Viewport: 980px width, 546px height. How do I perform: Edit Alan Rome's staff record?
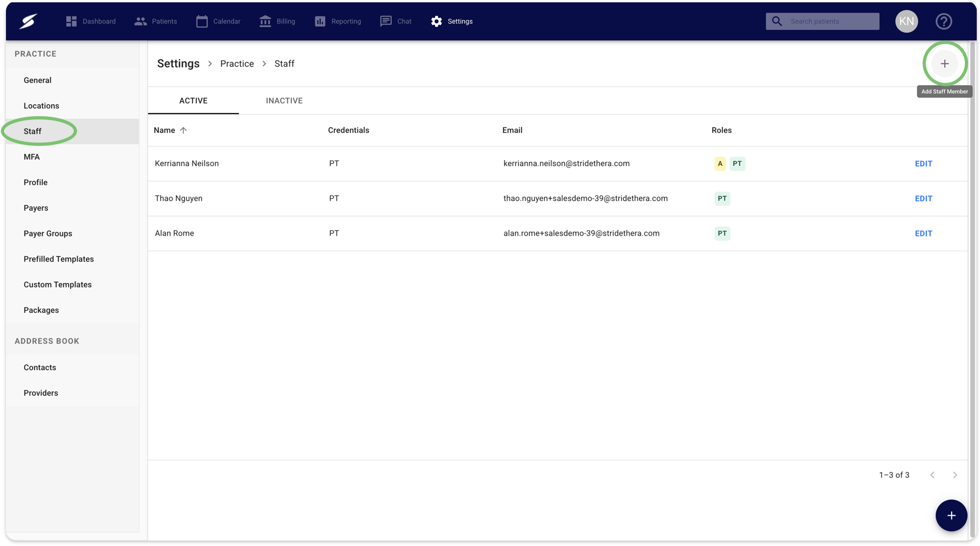(923, 233)
